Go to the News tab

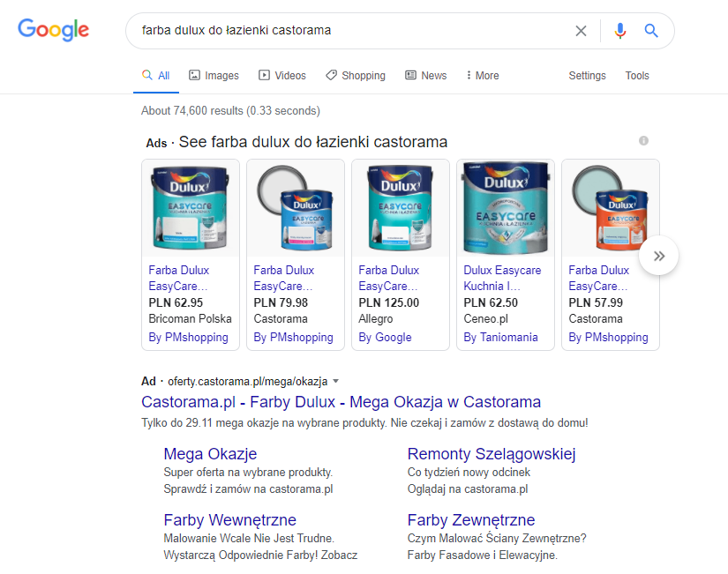point(425,76)
